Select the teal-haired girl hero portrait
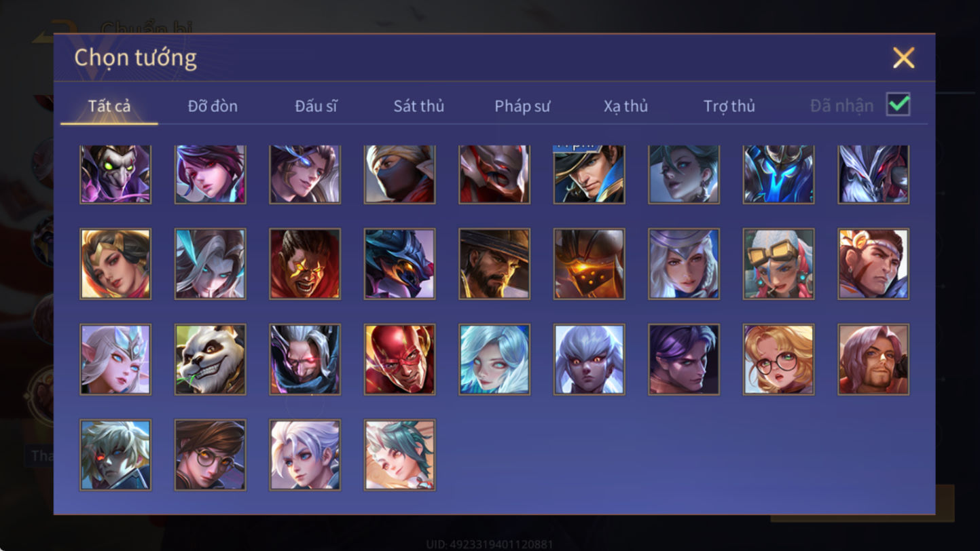 point(400,455)
